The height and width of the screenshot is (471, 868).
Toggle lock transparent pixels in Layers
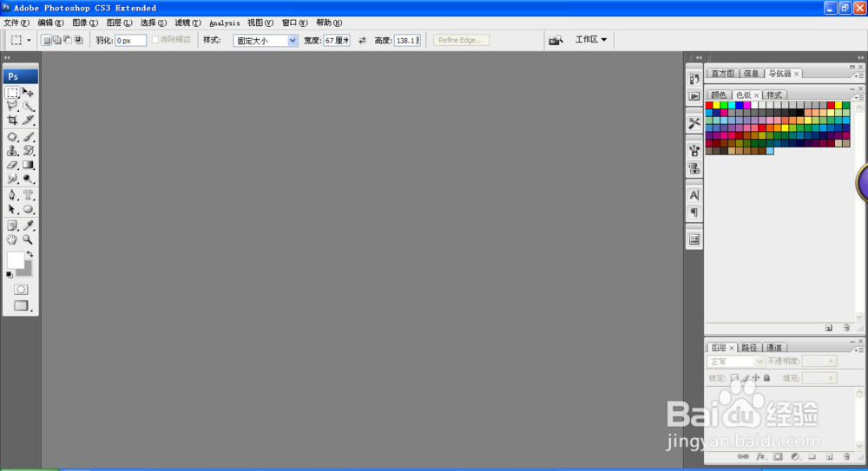(734, 378)
